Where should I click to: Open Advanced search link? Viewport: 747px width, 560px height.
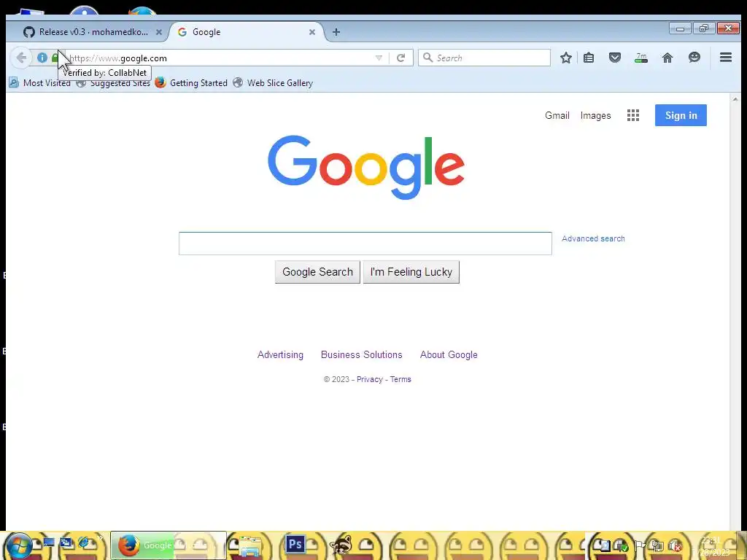[x=593, y=238]
